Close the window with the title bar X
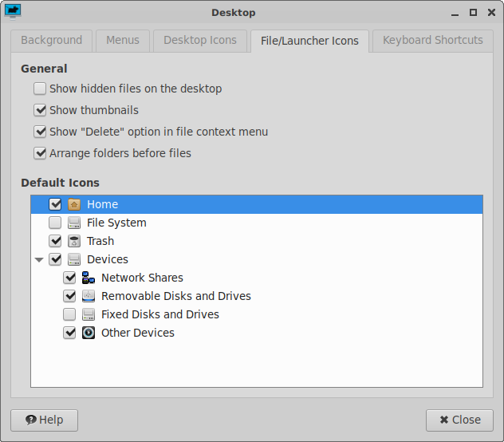Screen dimensions: 504x442 (x=491, y=12)
